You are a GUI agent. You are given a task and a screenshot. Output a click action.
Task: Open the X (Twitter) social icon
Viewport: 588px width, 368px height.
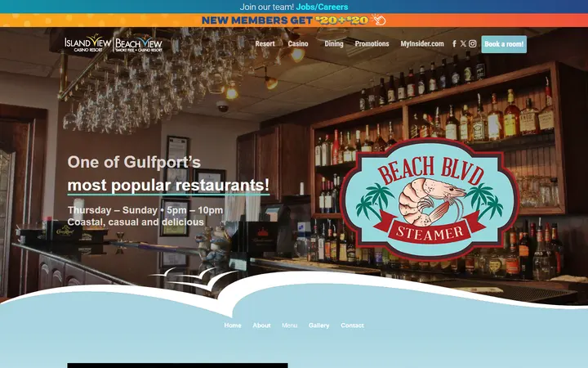click(x=463, y=44)
